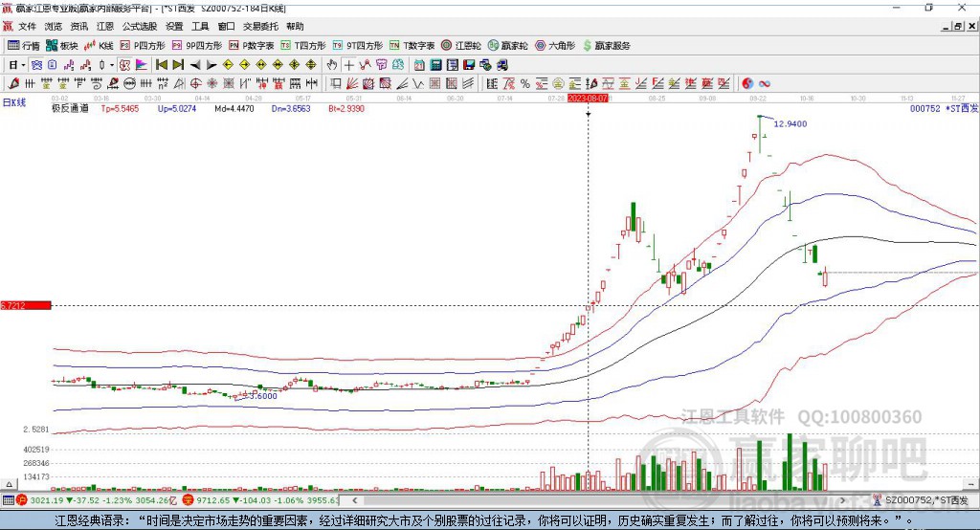This screenshot has width=980, height=530.
Task: Open the T四方形 tool
Action: coord(303,46)
